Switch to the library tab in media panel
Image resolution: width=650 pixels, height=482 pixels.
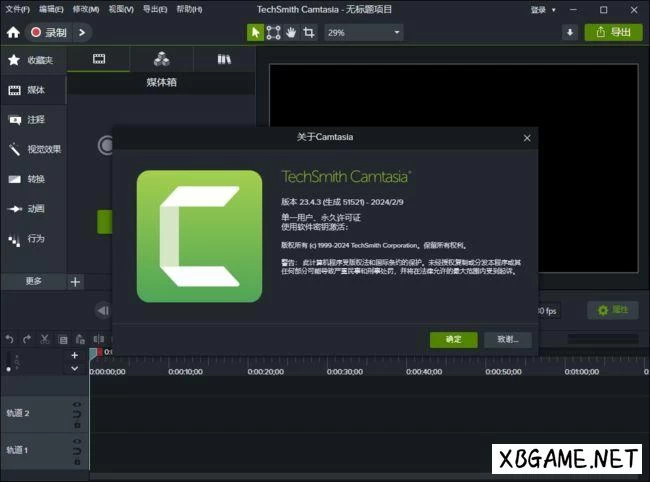point(223,59)
